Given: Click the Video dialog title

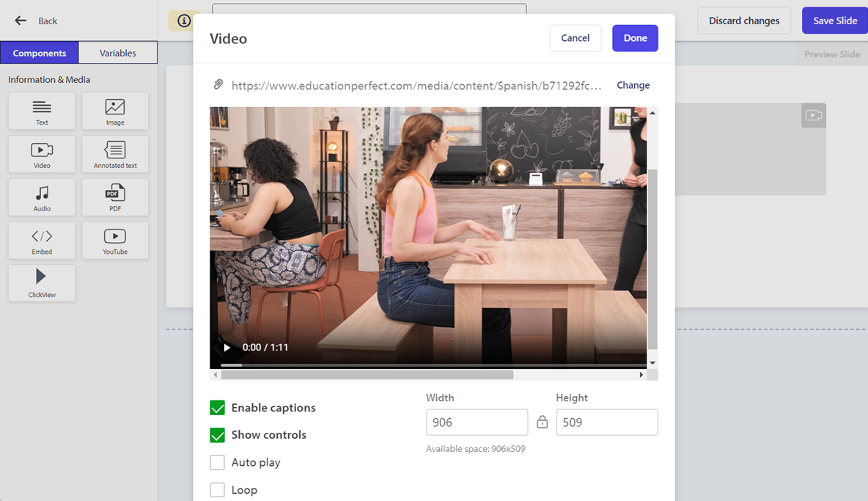Looking at the screenshot, I should [x=228, y=39].
